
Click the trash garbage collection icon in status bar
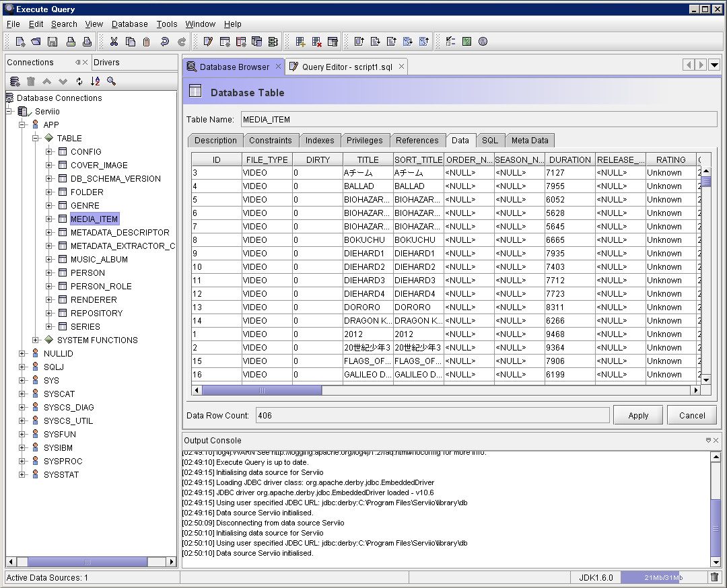coord(714,577)
